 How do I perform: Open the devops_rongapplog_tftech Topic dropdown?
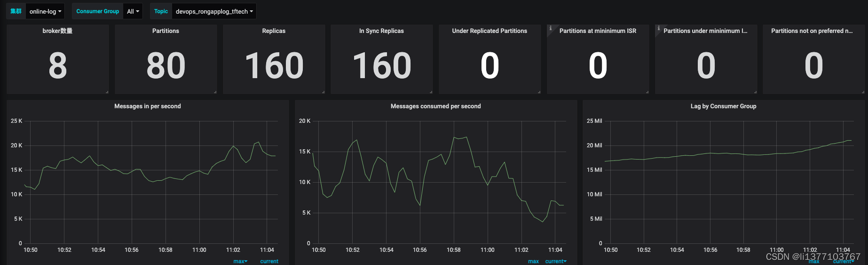(214, 11)
